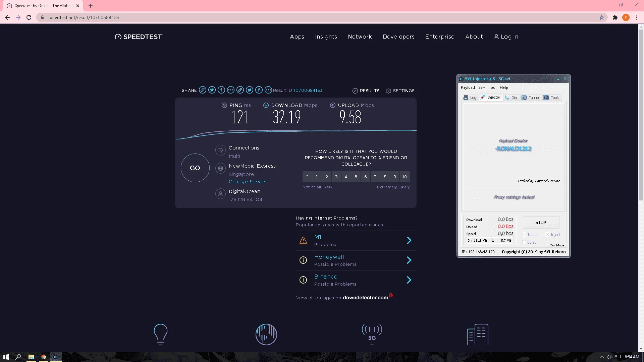Open the Chrome profile avatar
Viewport: 644px width, 362px height.
(x=626, y=17)
